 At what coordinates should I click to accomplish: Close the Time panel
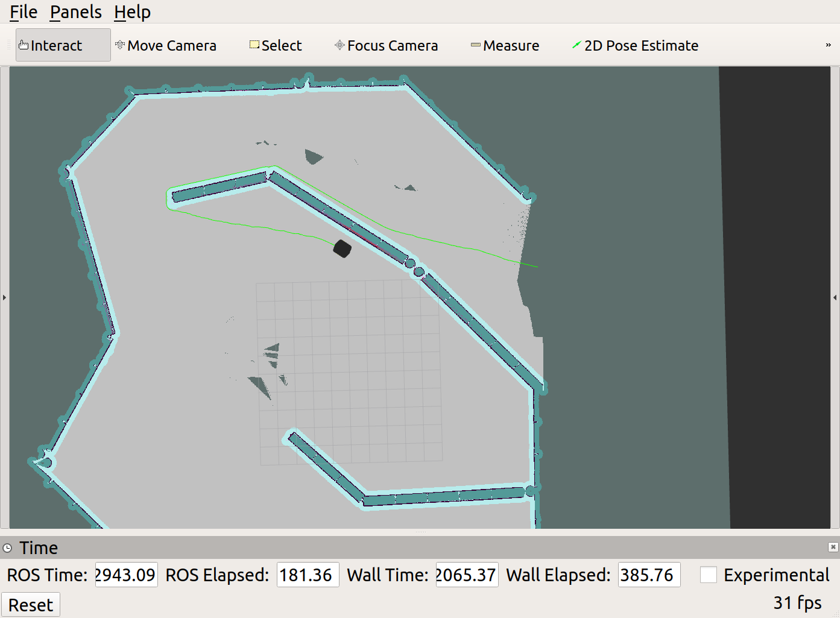point(833,547)
